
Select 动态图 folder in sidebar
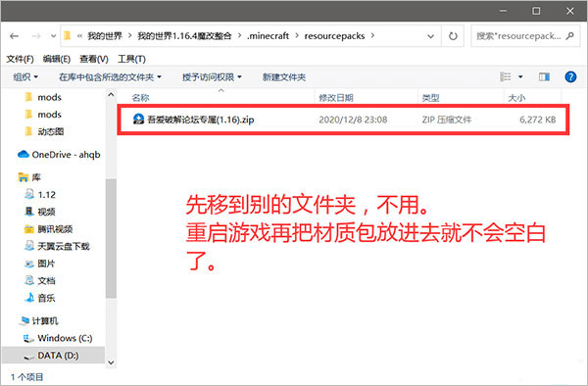(44, 131)
